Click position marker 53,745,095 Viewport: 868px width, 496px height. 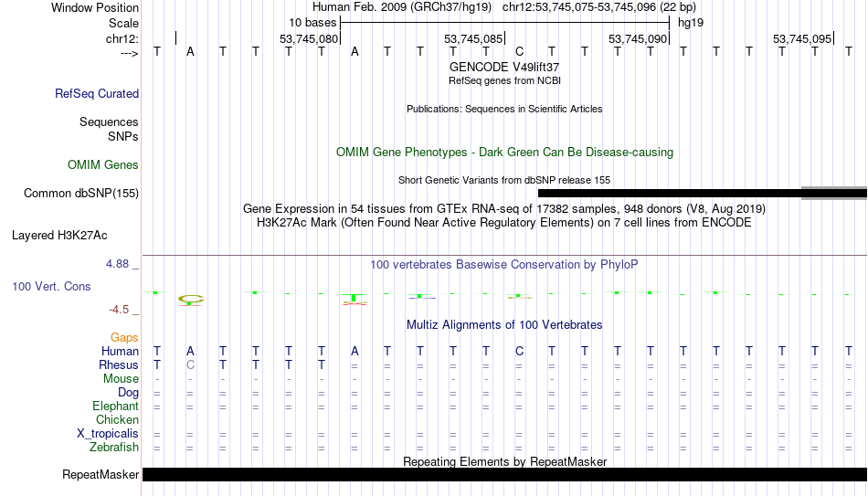tap(802, 38)
